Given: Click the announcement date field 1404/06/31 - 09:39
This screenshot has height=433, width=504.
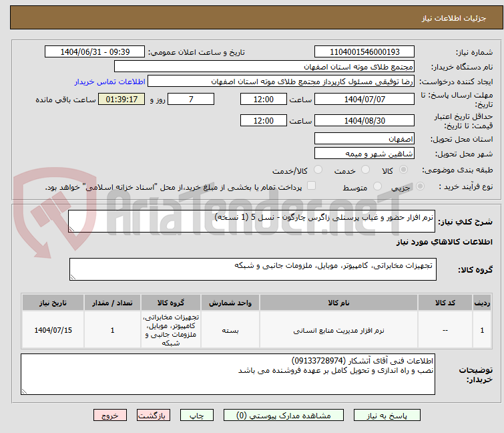Looking at the screenshot, I should 95,52.
